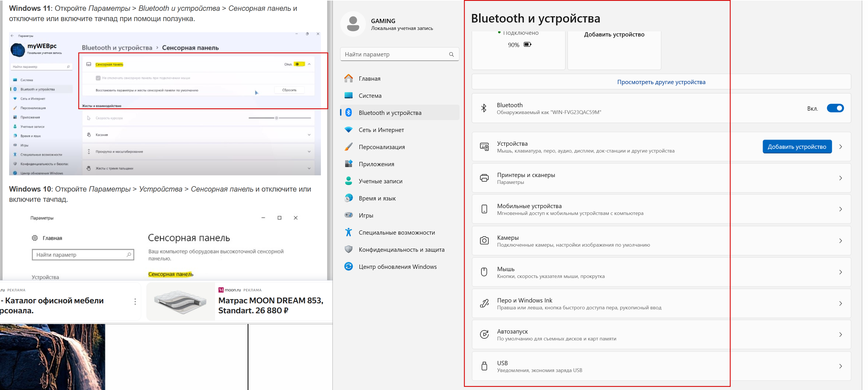Click the Автозапуск autoplay icon

pos(484,334)
